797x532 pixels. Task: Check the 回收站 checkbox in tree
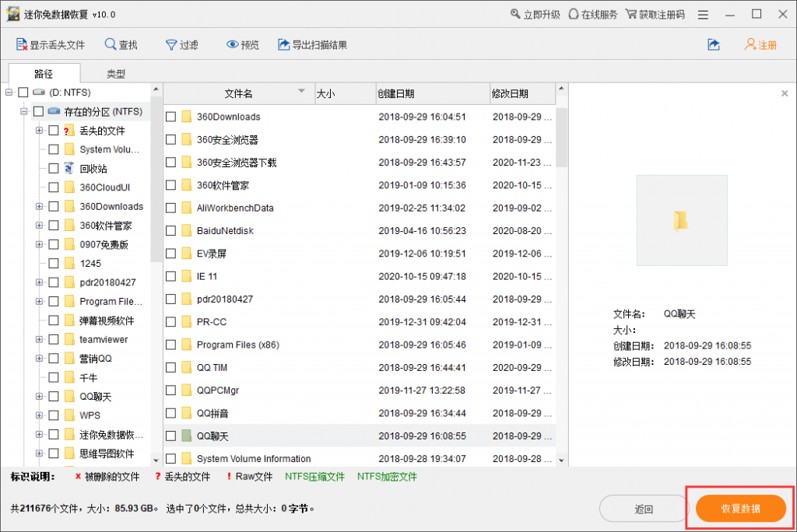(x=54, y=168)
